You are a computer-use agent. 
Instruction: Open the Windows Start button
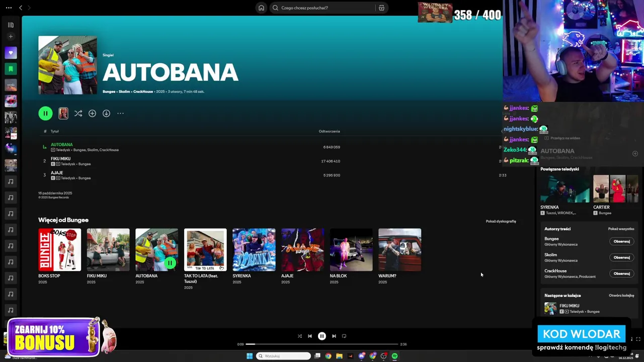(250, 356)
